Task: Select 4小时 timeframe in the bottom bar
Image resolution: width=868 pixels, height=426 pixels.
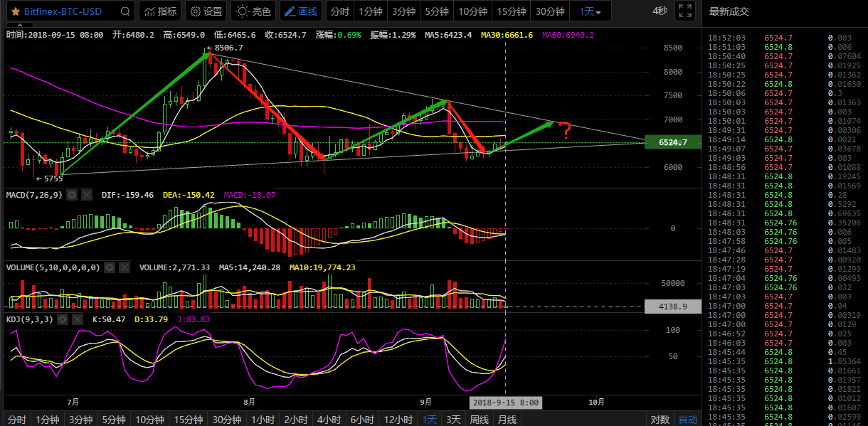Action: (330, 420)
